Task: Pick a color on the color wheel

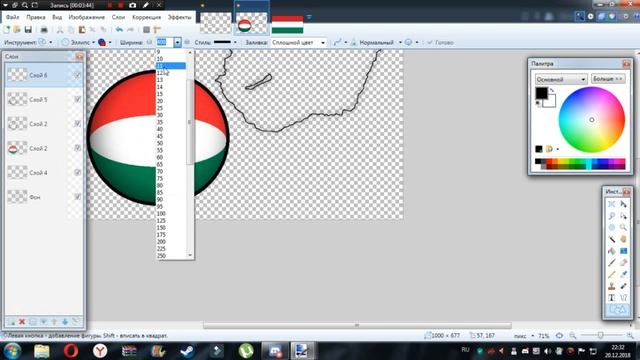Action: pyautogui.click(x=592, y=120)
